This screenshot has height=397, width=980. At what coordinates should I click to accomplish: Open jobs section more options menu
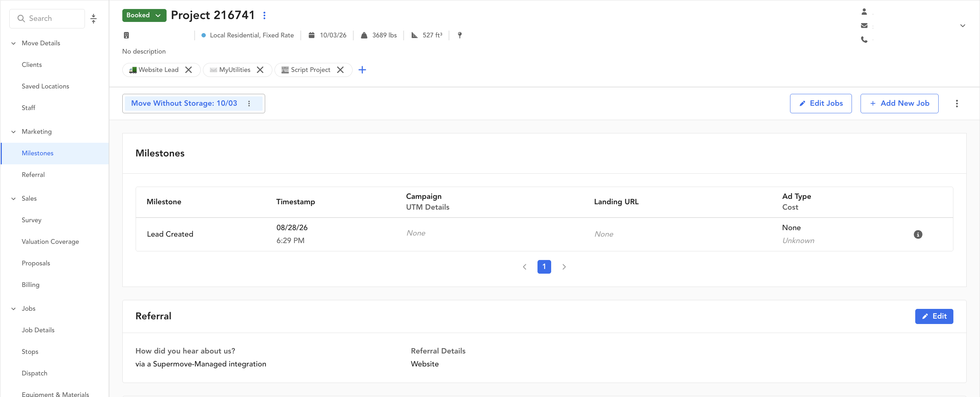click(x=957, y=104)
